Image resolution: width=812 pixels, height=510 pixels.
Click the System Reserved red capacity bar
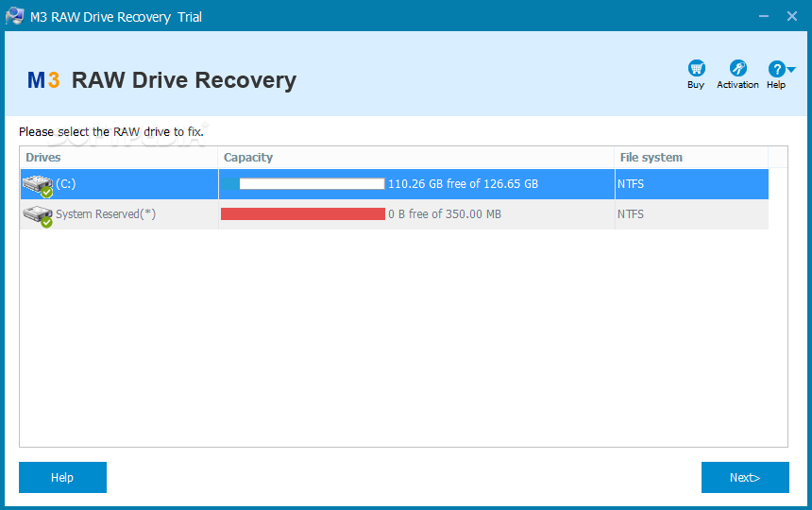(x=303, y=213)
